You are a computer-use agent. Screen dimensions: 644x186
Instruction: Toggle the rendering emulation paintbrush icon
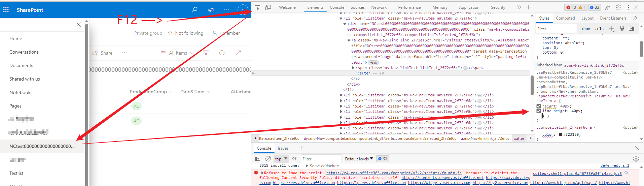[x=622, y=29]
